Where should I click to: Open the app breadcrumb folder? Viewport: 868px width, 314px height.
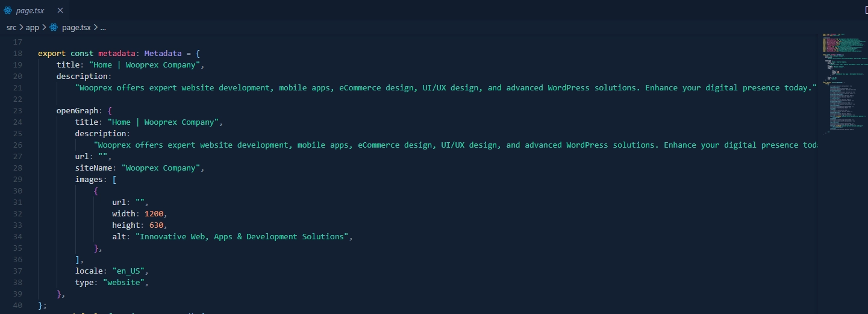click(33, 27)
